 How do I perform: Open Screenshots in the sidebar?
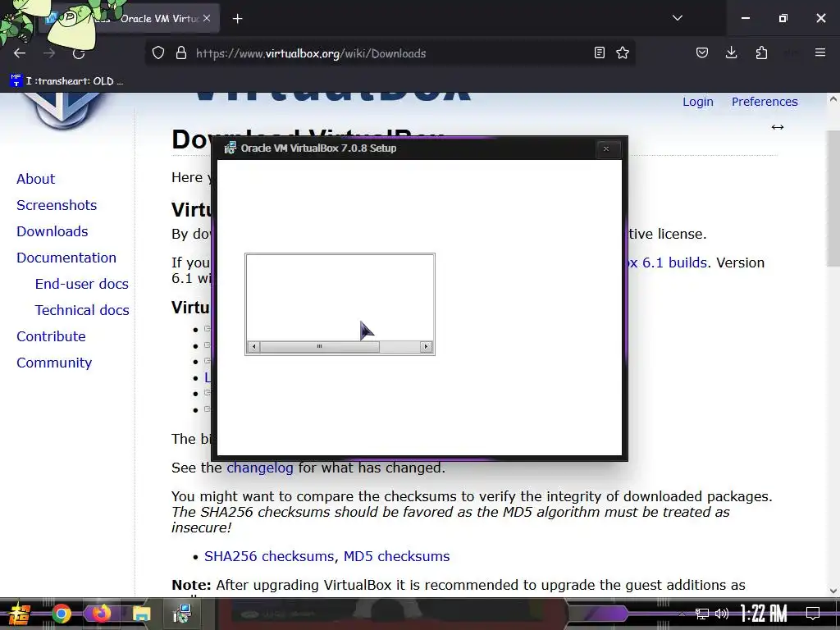point(57,205)
